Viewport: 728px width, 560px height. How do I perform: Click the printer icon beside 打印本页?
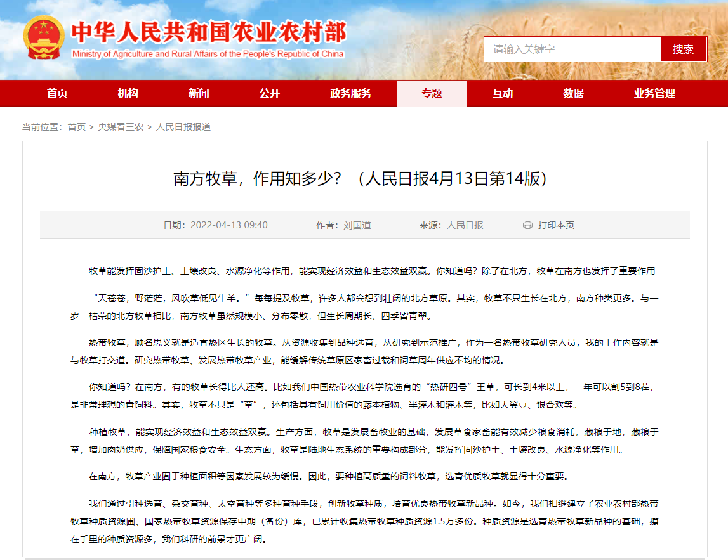tap(527, 225)
